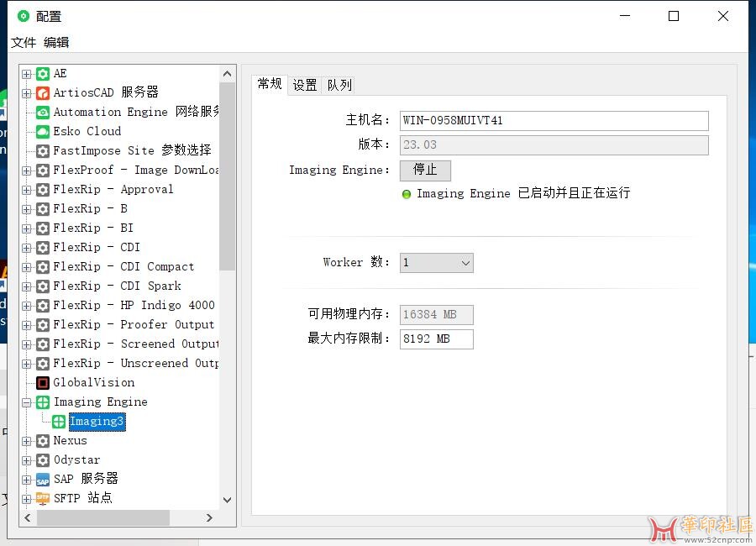The height and width of the screenshot is (546, 756).
Task: Select the SAP 服务器 tree item
Action: 86,479
